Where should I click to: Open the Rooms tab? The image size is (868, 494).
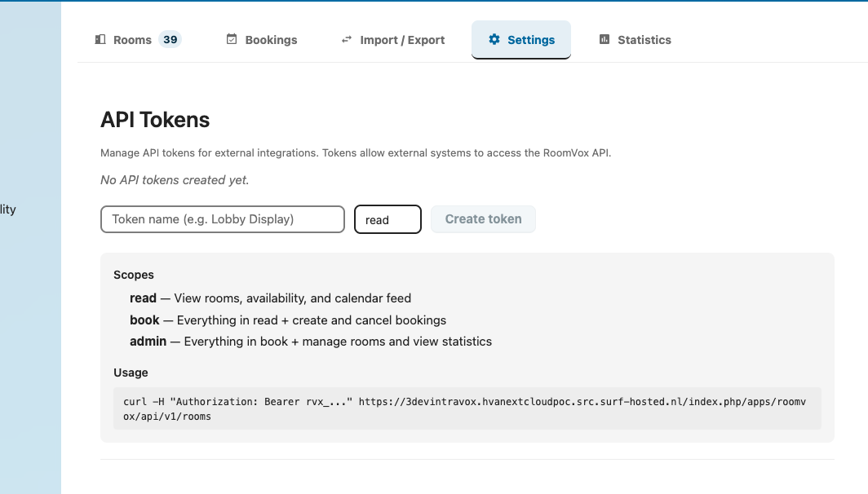(x=137, y=40)
